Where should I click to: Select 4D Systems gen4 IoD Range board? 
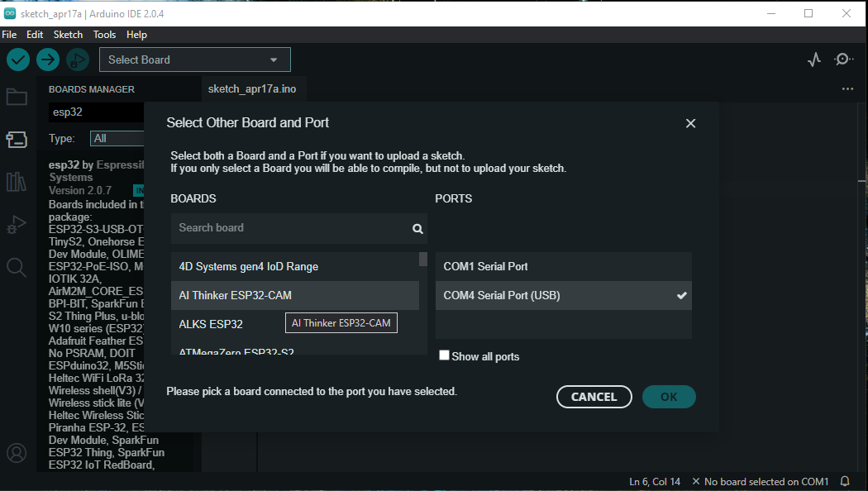click(x=295, y=267)
